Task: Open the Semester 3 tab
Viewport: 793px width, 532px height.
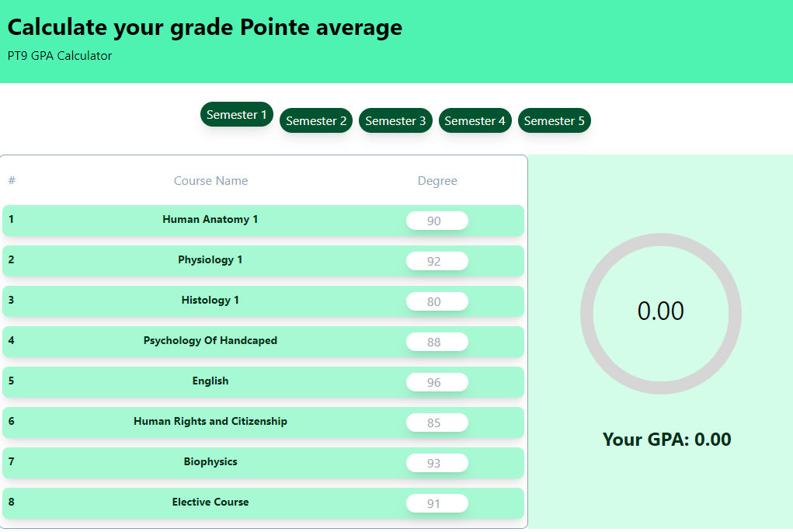Action: [x=395, y=120]
